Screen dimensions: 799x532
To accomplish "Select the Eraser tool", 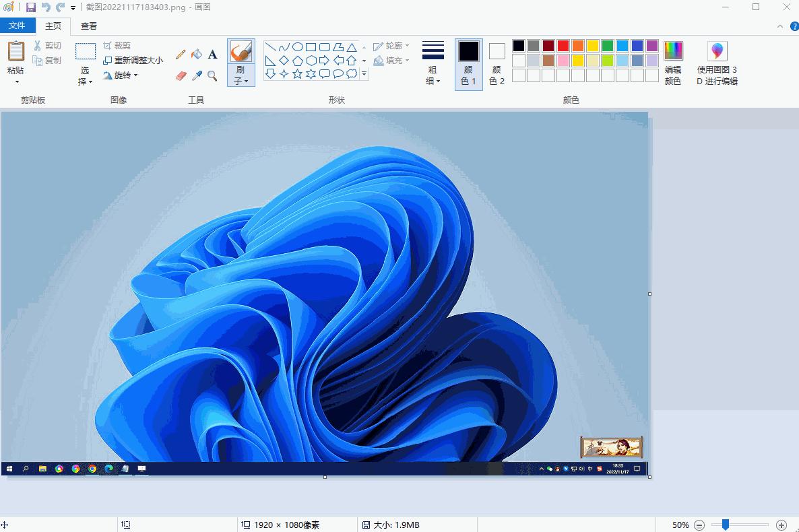I will tap(180, 75).
